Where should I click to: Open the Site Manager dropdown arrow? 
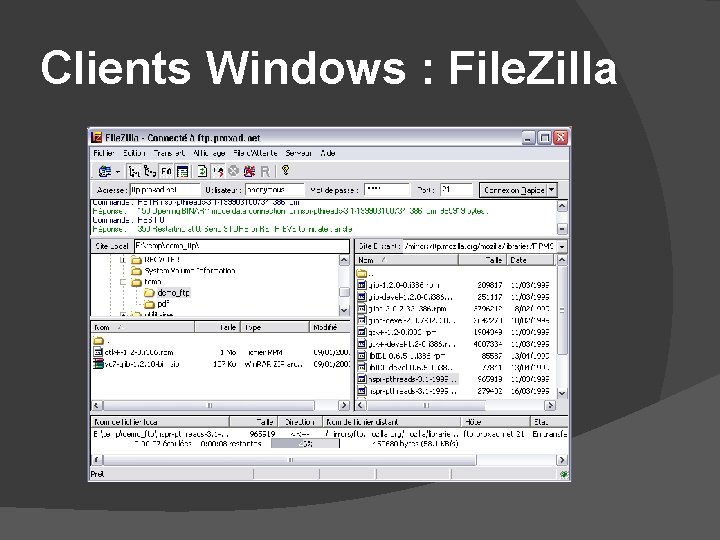[x=118, y=172]
